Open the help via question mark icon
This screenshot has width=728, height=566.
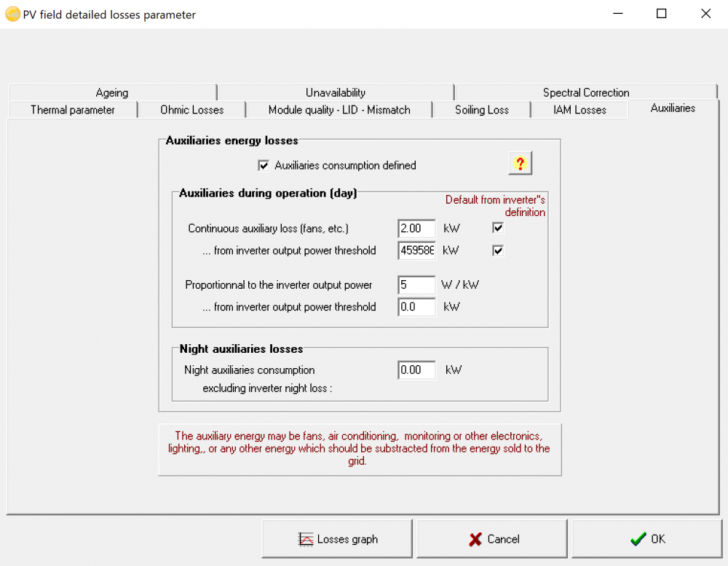point(520,163)
